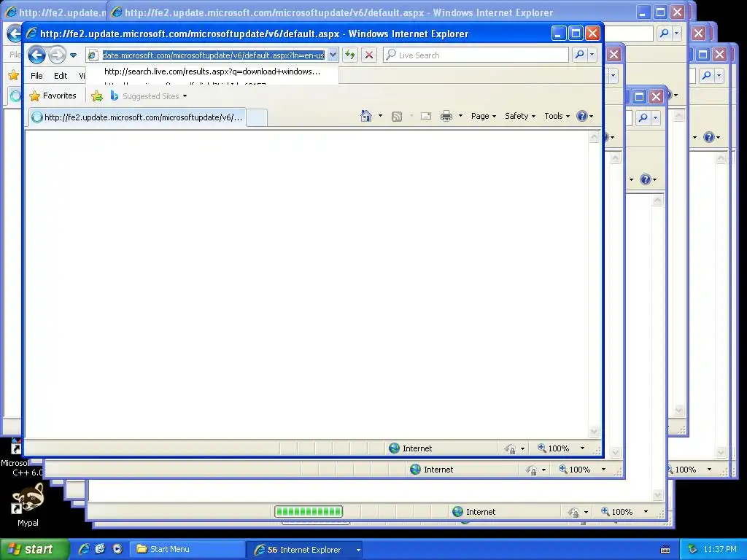Click the green loading progress bar in back window
Image resolution: width=747 pixels, height=560 pixels.
tap(309, 512)
